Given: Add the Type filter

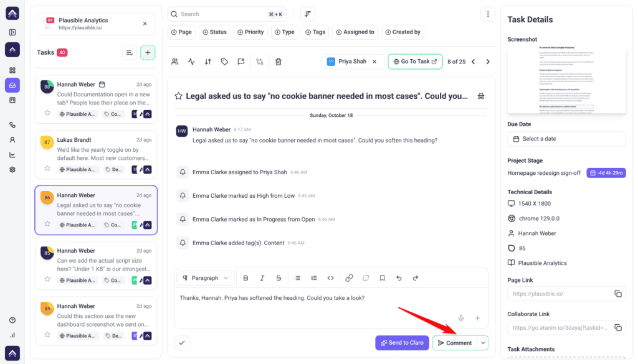Looking at the screenshot, I should point(284,32).
